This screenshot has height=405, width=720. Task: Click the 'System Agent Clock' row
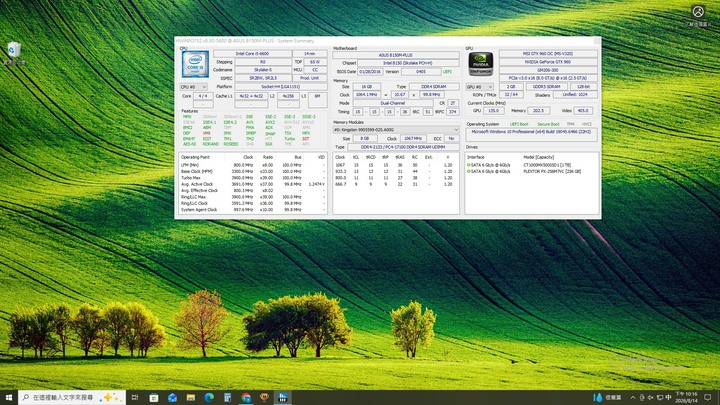(253, 210)
